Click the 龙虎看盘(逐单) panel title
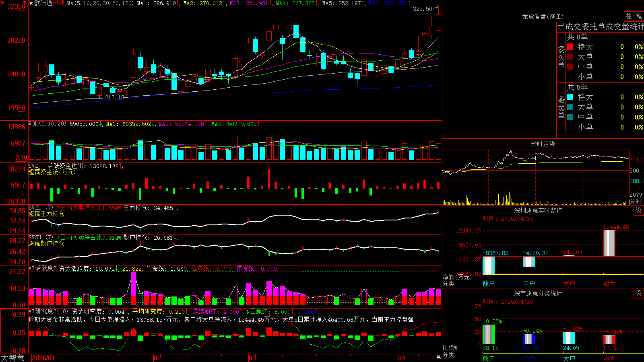 543,16
